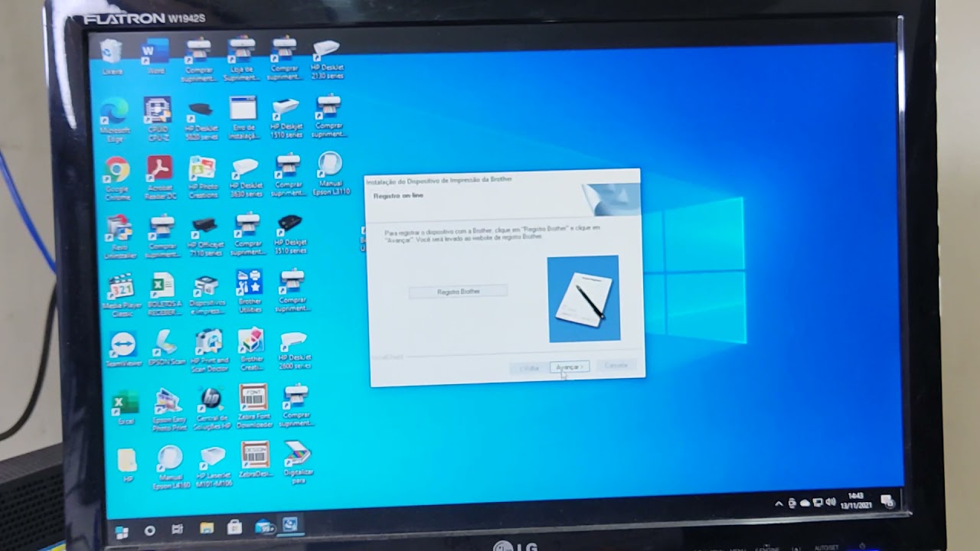Open HP Officejet 7110 series shortcut
Image resolution: width=980 pixels, height=551 pixels.
[204, 236]
